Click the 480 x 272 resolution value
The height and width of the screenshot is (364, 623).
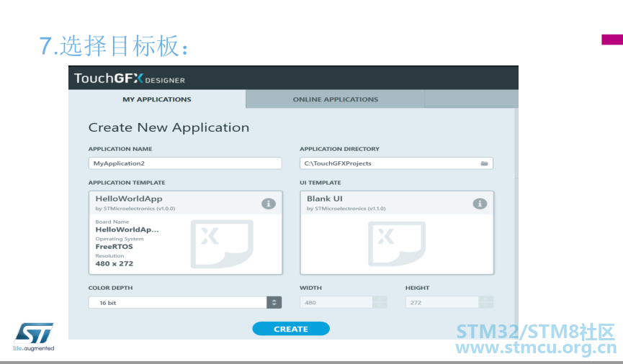114,263
